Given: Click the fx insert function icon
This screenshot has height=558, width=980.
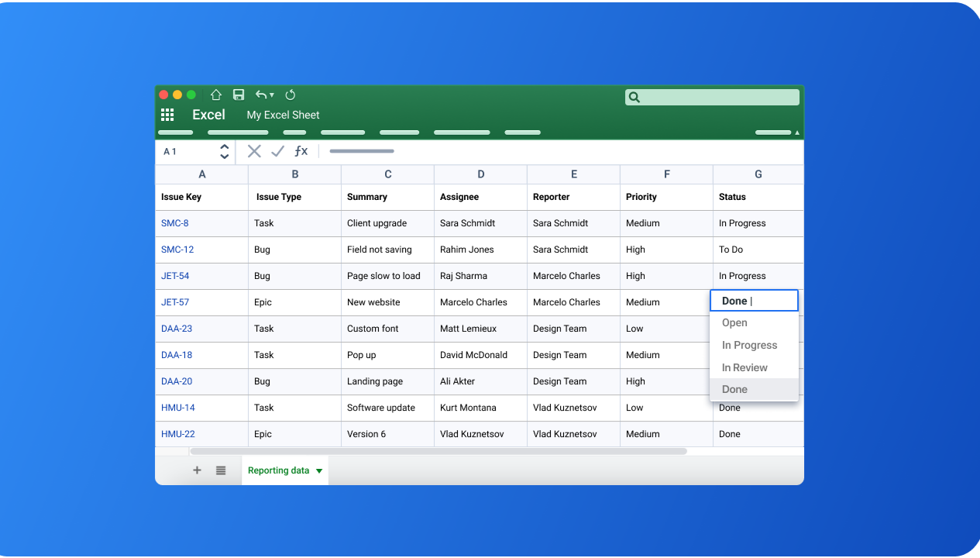Looking at the screenshot, I should [x=301, y=151].
